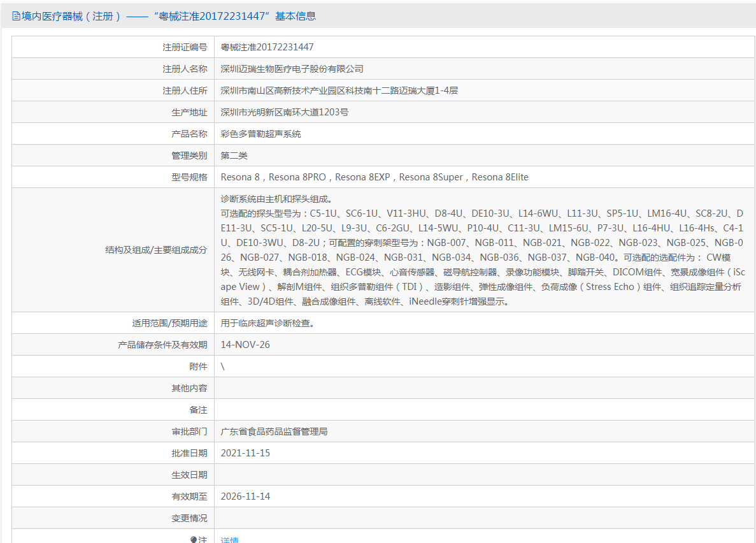Click model specification value starting Resona 8
This screenshot has height=543, width=756.
374,177
